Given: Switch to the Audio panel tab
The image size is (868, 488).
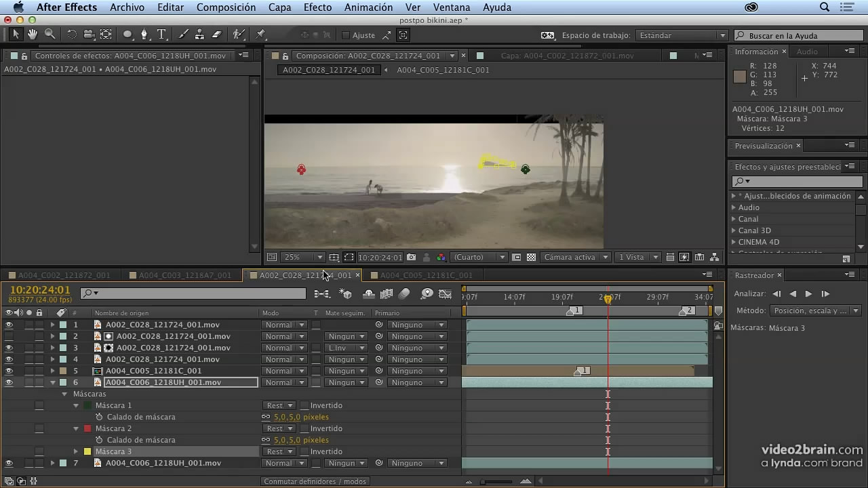Looking at the screenshot, I should [807, 52].
